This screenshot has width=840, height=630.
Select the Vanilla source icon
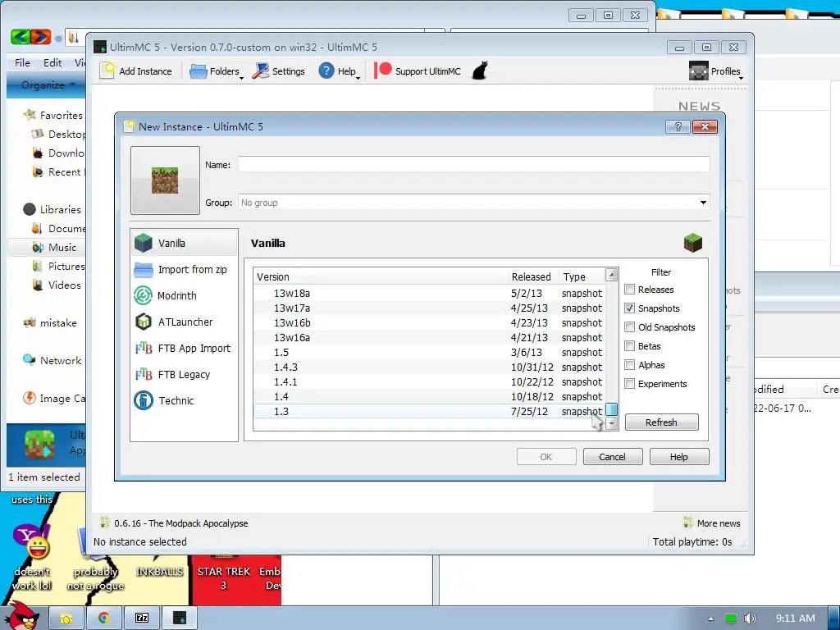tap(144, 243)
